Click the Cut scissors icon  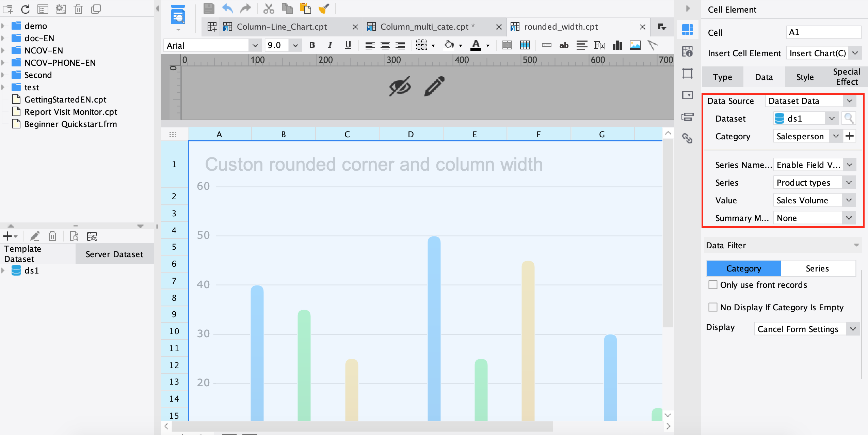(269, 9)
